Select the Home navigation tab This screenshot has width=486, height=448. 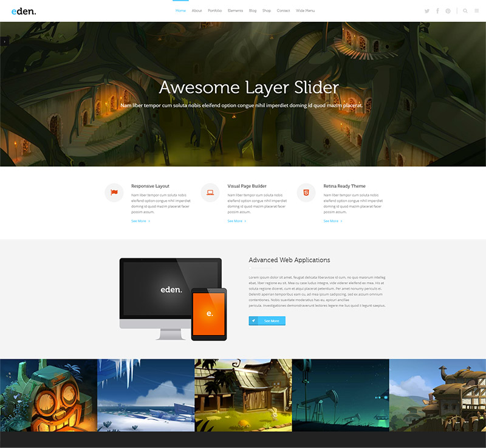[x=180, y=11]
